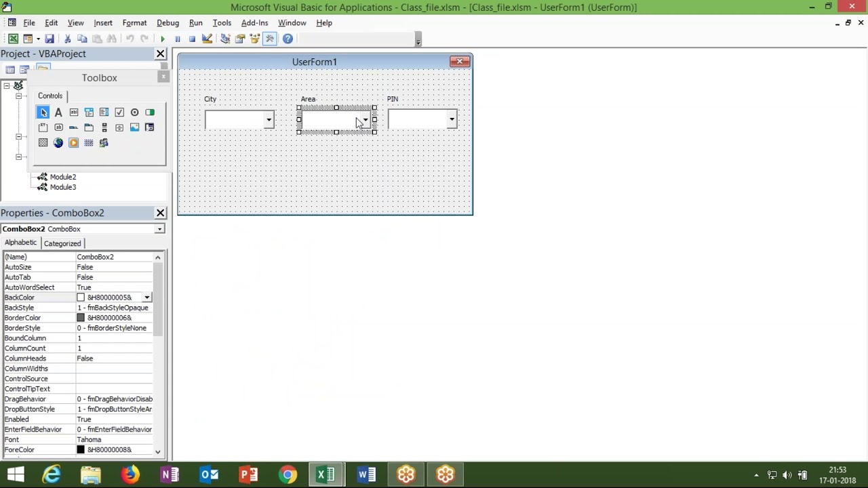Pick the ListBox control in the Toolbox

pyautogui.click(x=104, y=113)
